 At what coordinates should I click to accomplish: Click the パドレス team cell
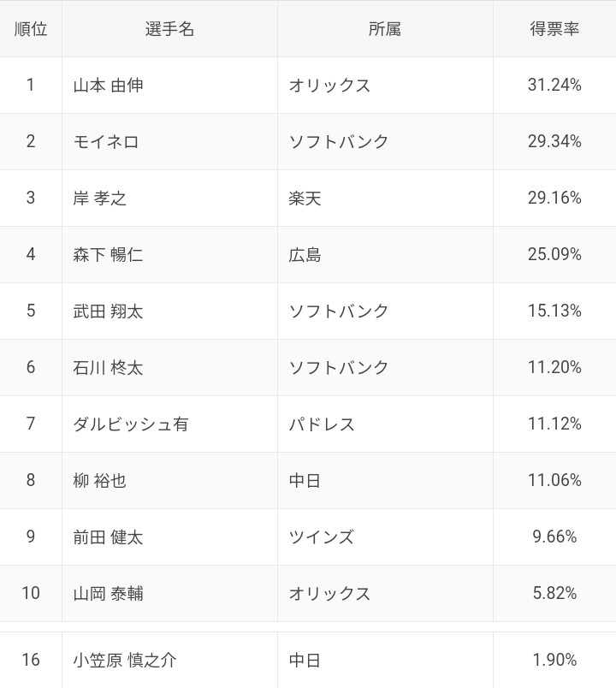tap(322, 424)
